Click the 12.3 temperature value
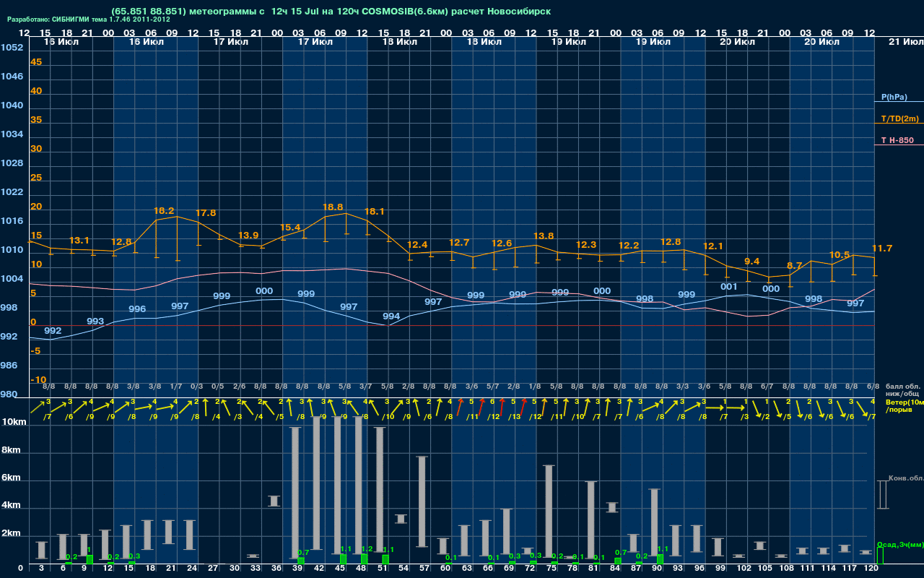924x578 pixels. (x=586, y=245)
